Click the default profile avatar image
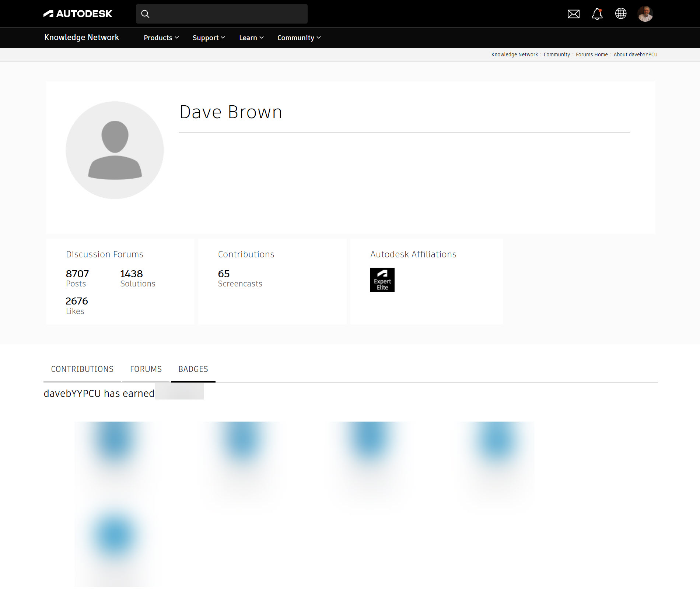Viewport: 700px width, 602px height. [x=115, y=150]
